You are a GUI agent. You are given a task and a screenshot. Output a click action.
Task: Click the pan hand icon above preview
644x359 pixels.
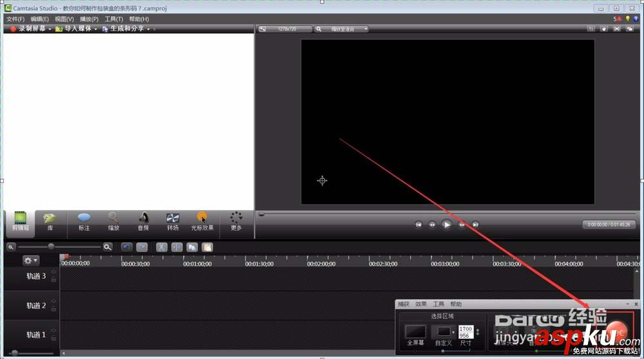(604, 29)
